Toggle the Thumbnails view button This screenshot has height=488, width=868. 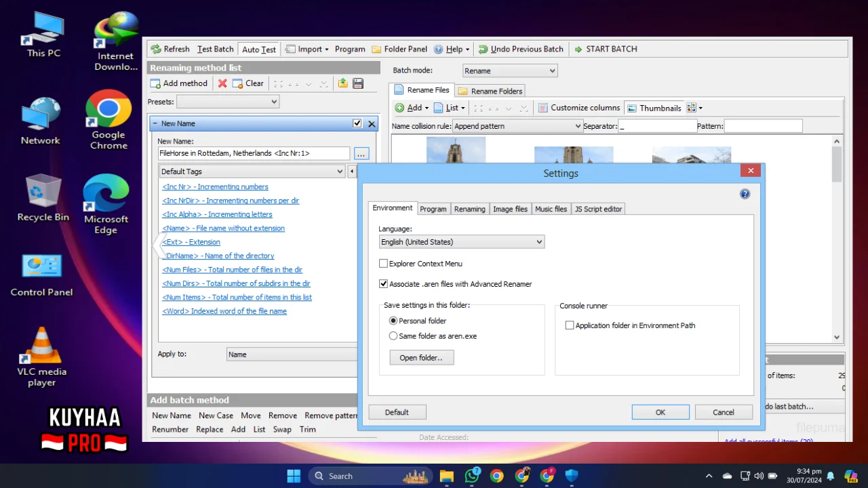[x=654, y=108]
